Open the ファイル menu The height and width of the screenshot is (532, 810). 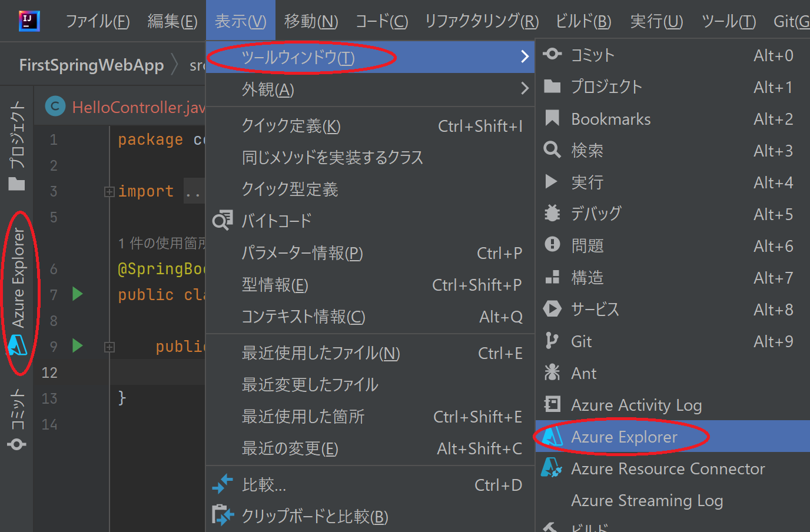97,22
